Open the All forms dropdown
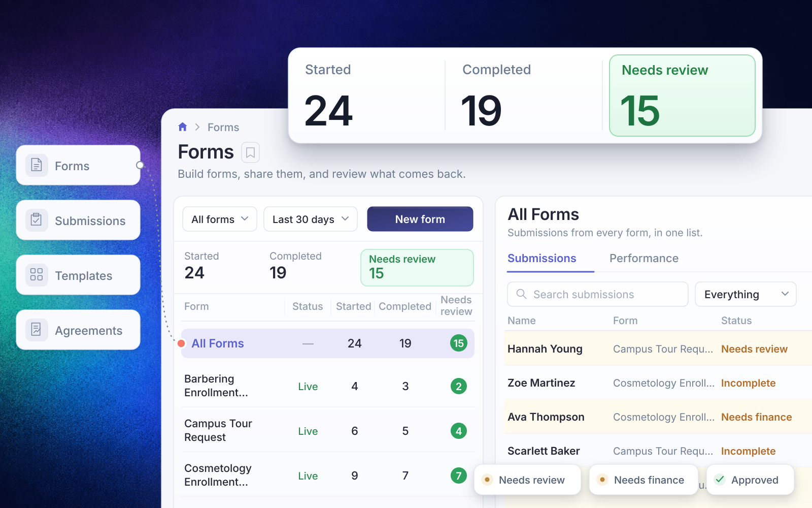The height and width of the screenshot is (508, 812). 220,219
